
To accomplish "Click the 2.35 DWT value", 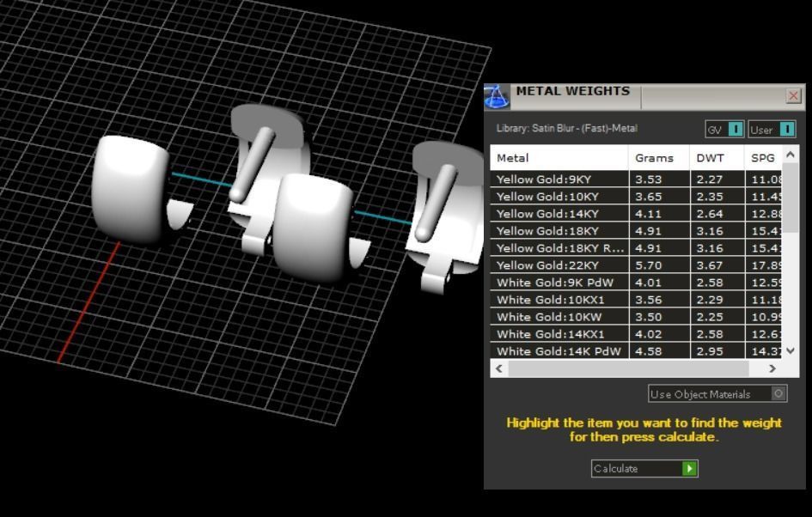I will tap(710, 197).
